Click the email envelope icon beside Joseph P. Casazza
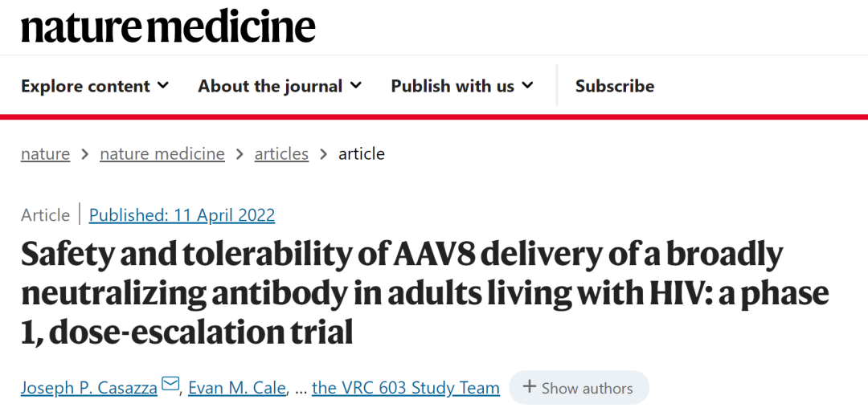The image size is (868, 416). point(170,386)
